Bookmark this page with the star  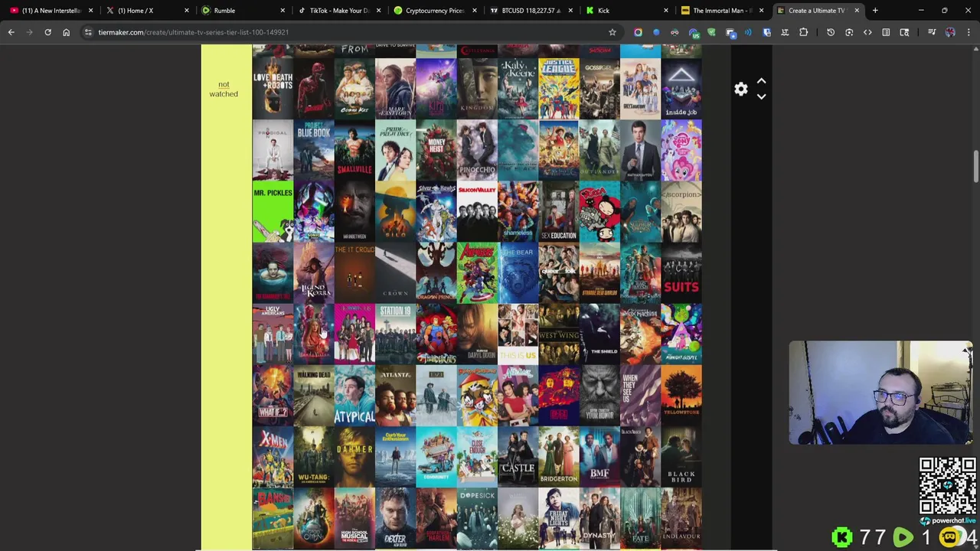pos(612,32)
